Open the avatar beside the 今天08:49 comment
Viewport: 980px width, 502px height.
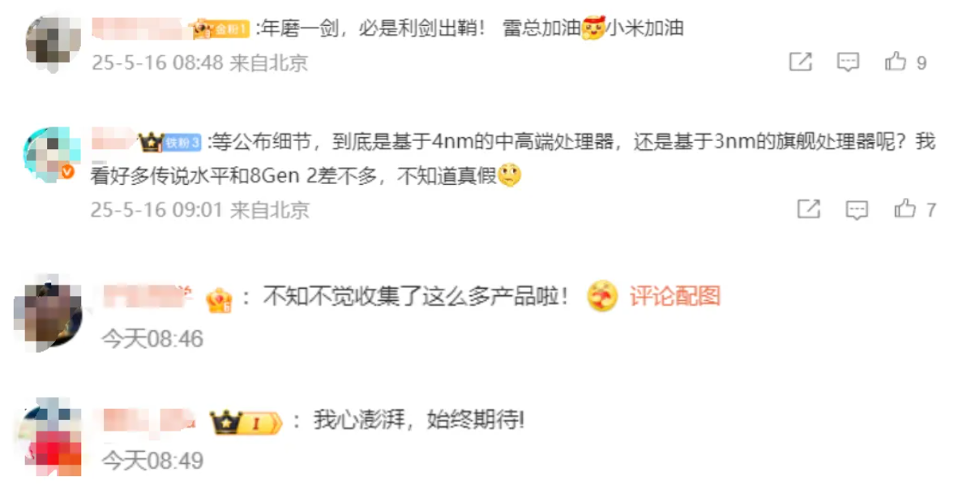pyautogui.click(x=50, y=438)
